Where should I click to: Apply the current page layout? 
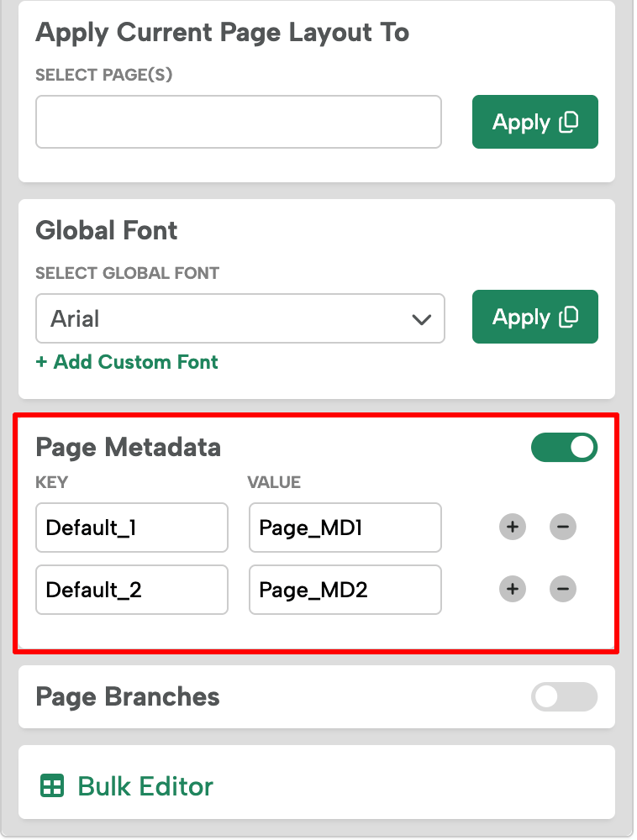coord(535,122)
